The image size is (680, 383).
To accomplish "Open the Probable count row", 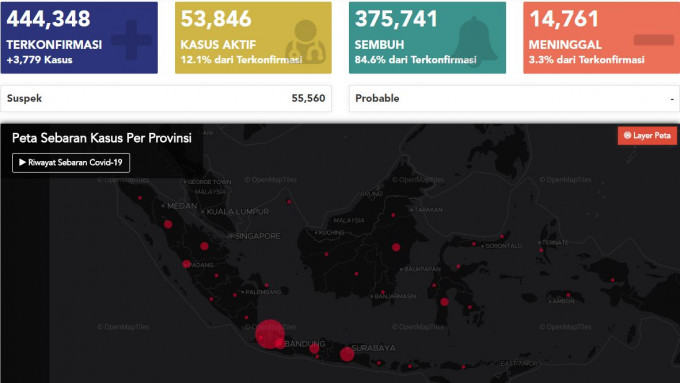I will click(x=514, y=98).
